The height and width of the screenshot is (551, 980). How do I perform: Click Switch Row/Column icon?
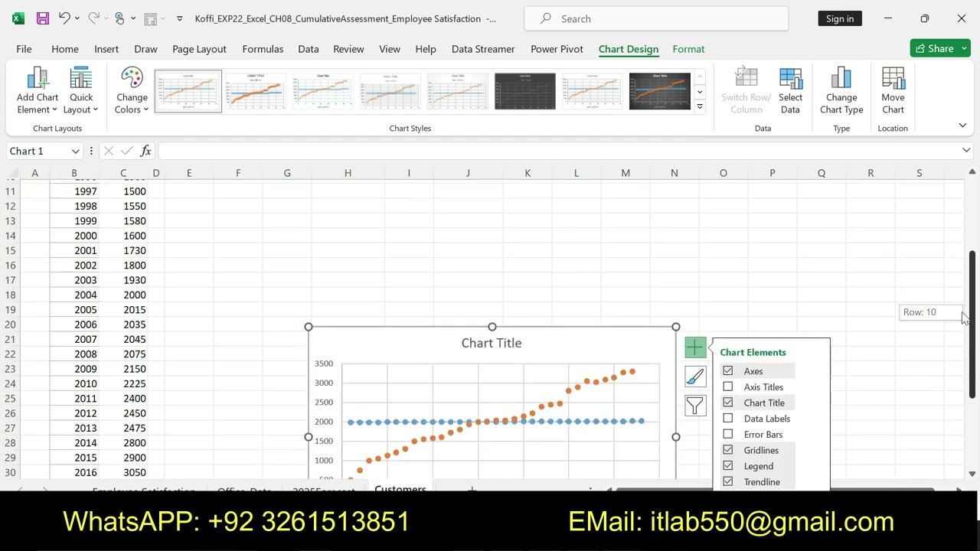point(746,91)
